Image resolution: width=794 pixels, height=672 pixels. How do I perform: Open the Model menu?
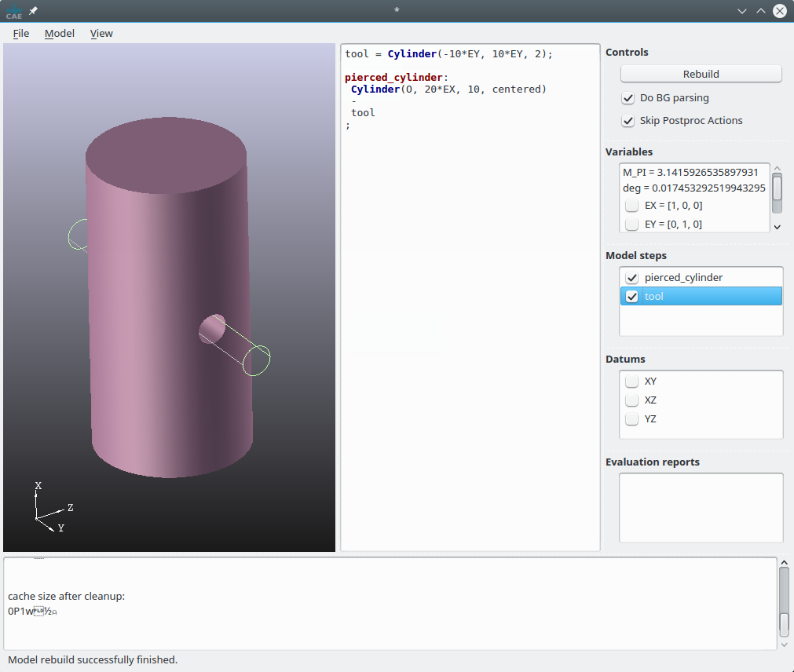60,33
